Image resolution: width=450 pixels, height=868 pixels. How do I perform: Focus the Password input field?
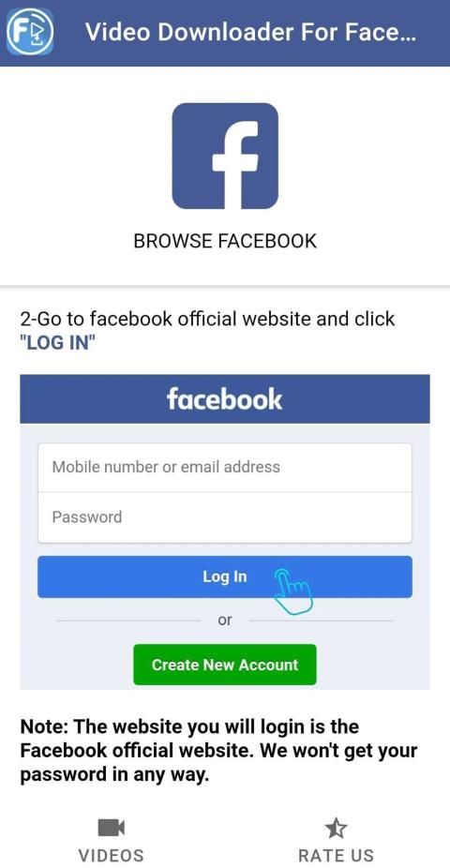click(225, 517)
